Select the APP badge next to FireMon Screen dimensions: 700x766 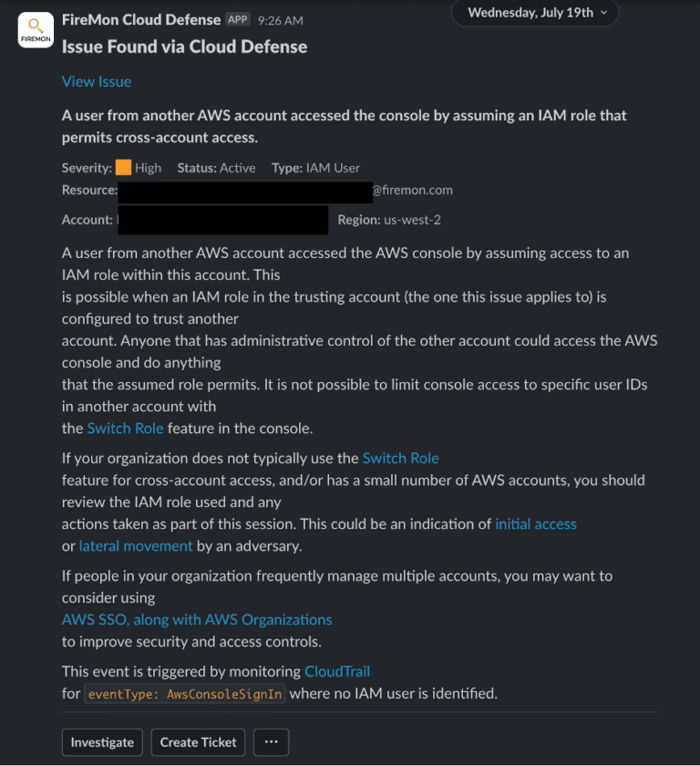point(237,18)
